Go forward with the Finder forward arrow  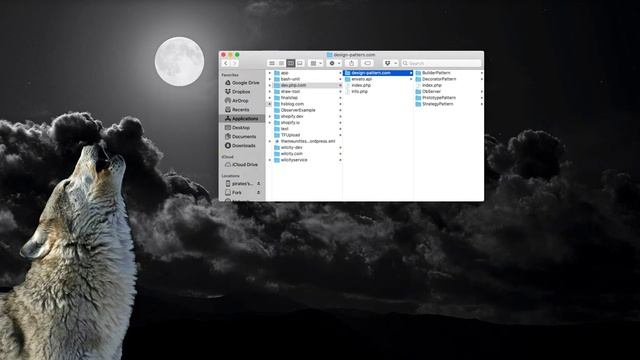(235, 63)
